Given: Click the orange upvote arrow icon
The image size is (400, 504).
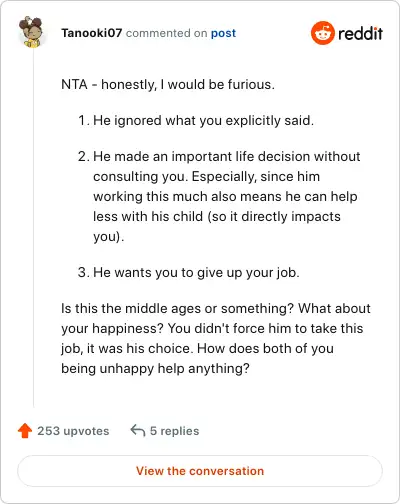Looking at the screenshot, I should (25, 431).
